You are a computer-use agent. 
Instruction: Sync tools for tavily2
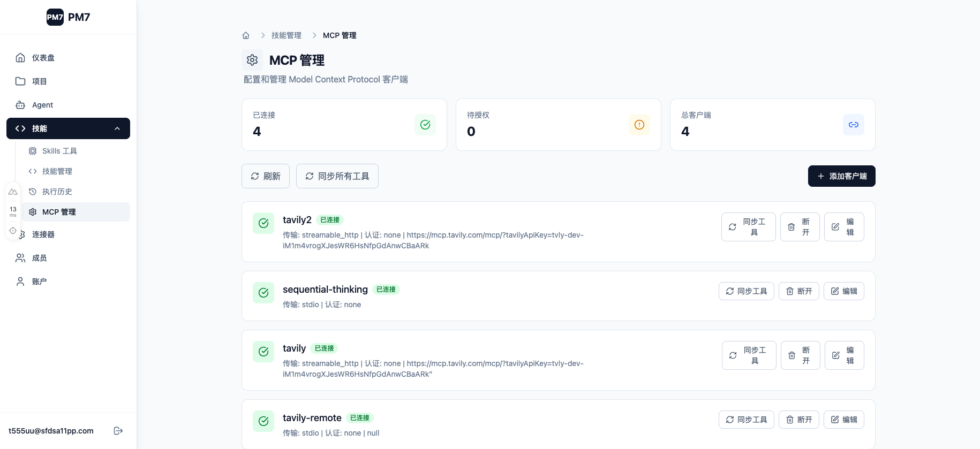point(749,227)
